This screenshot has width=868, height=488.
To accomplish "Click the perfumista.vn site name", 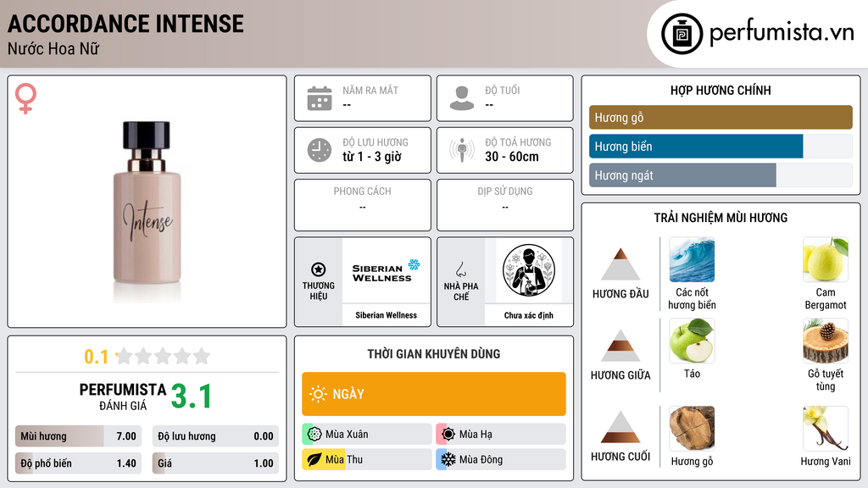I will coord(782,33).
